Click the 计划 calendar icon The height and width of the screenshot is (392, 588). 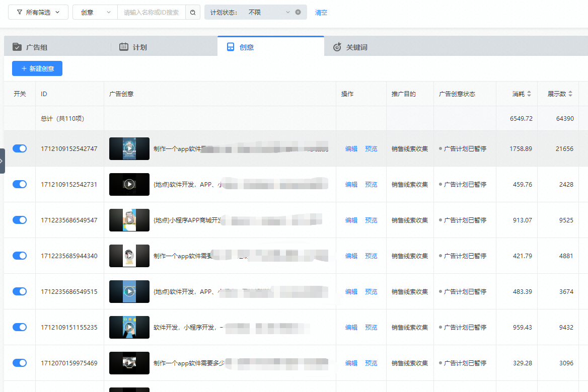[124, 47]
